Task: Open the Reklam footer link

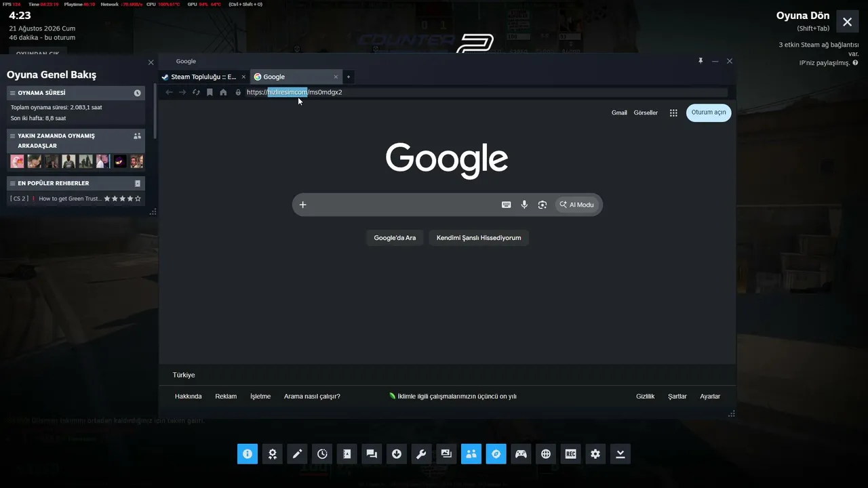Action: pyautogui.click(x=226, y=396)
